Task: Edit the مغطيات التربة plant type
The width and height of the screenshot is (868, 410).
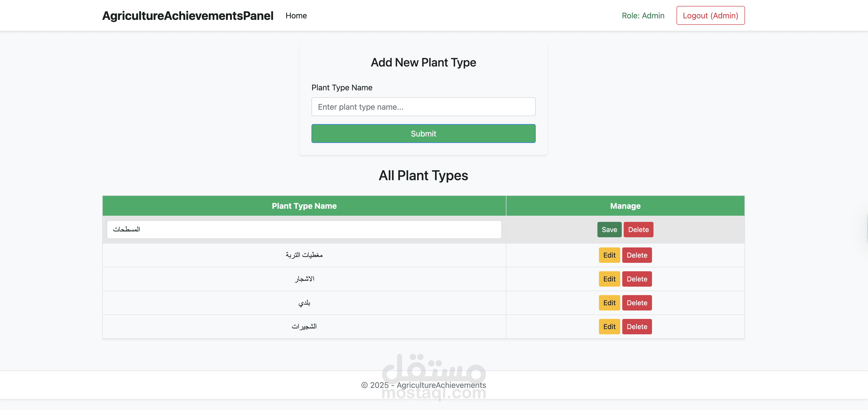Action: pos(609,255)
